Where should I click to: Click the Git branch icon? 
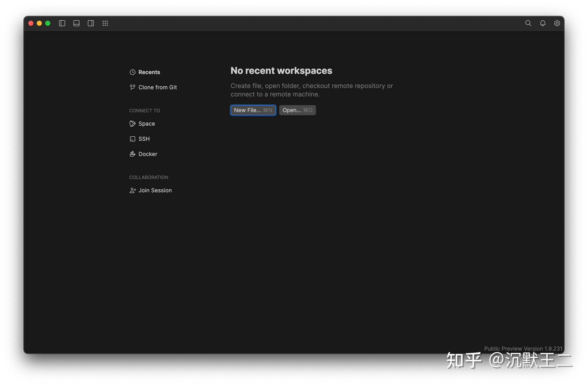133,87
